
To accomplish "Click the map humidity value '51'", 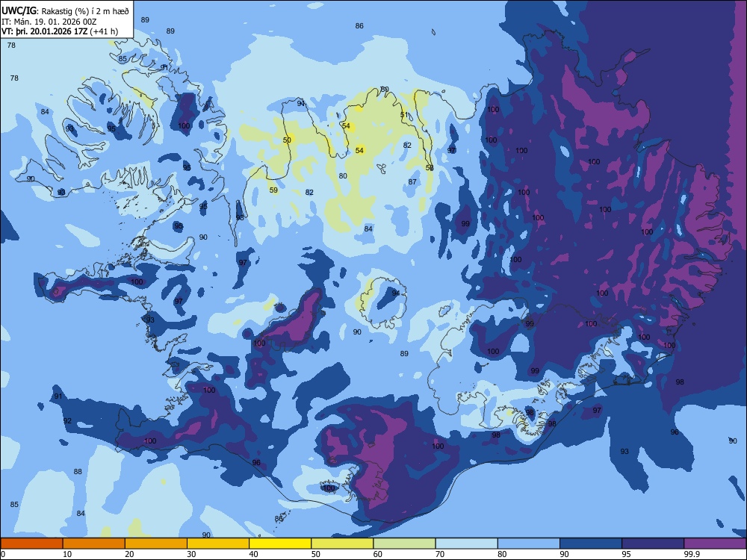I will pos(404,115).
